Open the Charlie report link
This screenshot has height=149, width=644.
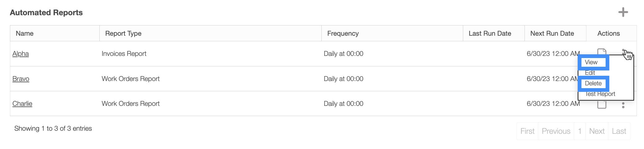click(x=22, y=104)
